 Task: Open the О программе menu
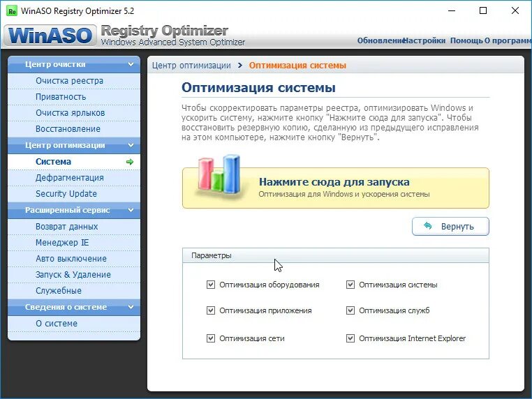[508, 40]
